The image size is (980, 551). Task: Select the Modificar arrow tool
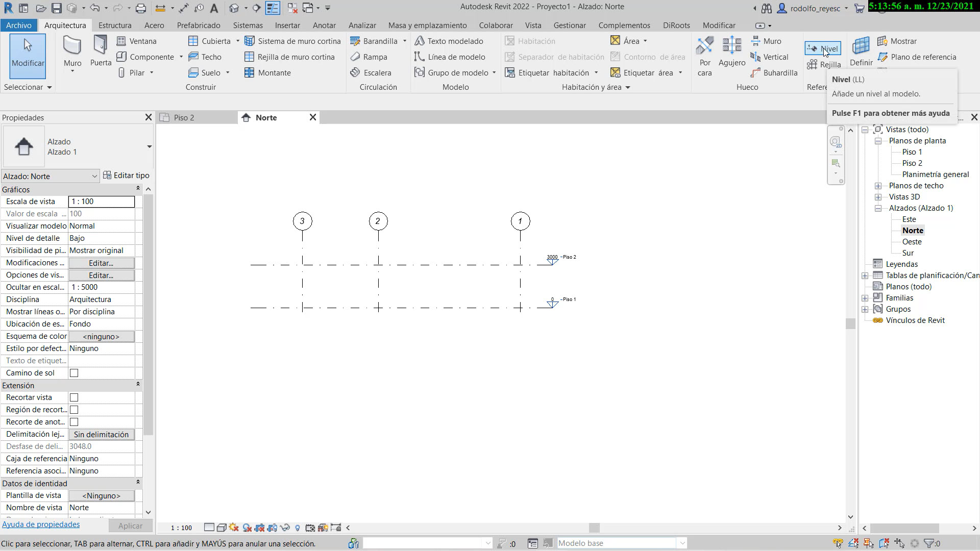tap(28, 56)
